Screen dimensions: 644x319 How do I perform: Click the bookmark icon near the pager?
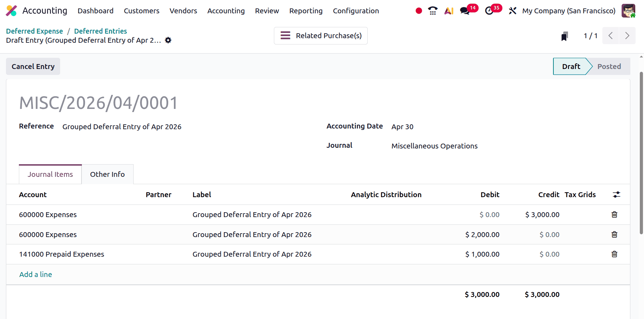[564, 36]
